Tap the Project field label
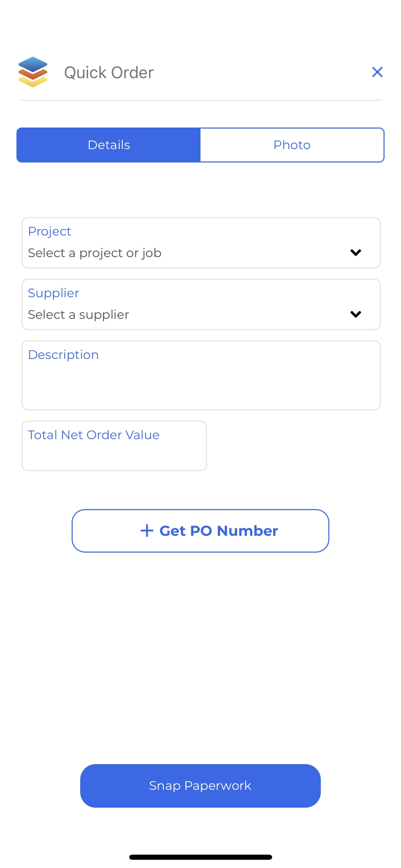Image resolution: width=401 pixels, height=868 pixels. coord(50,231)
